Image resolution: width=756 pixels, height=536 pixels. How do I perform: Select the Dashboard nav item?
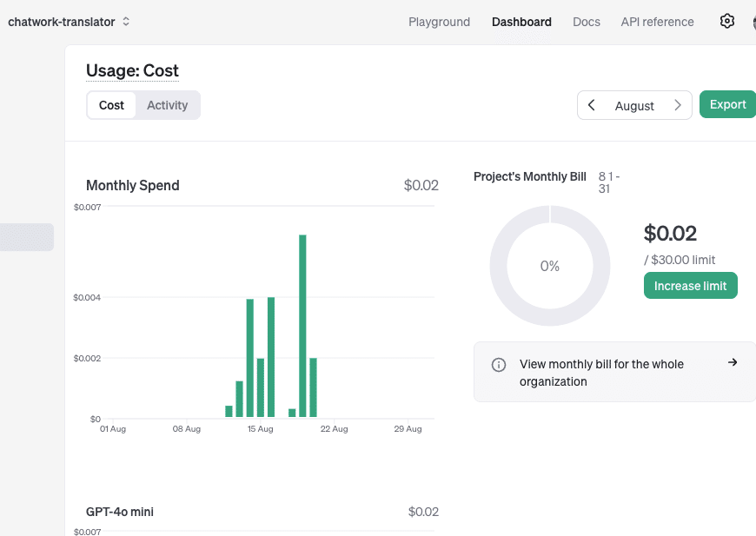tap(521, 22)
